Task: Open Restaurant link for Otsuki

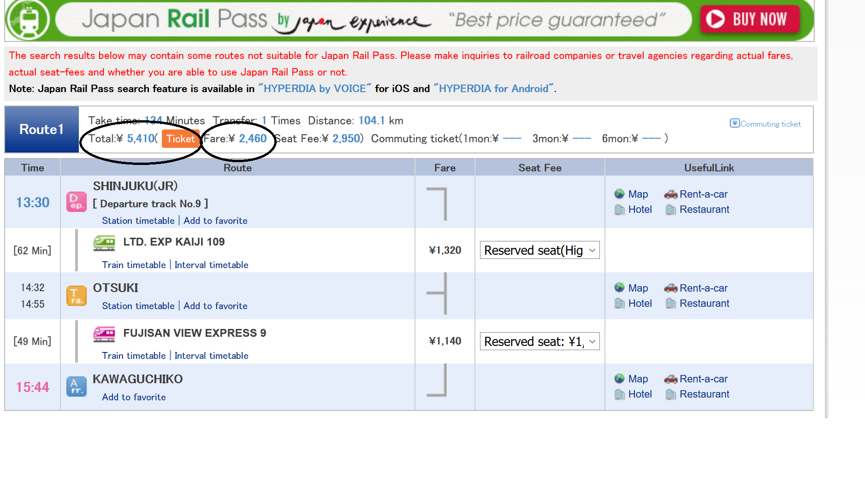Action: click(705, 304)
